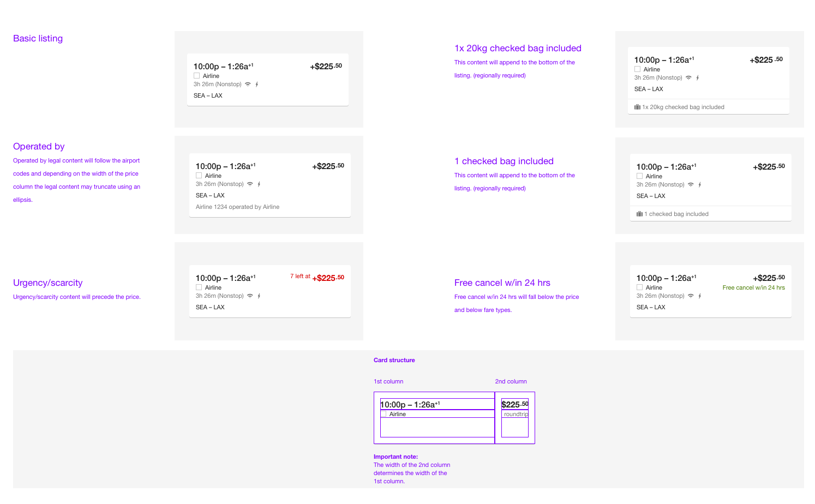Click '3h 26m (Nonstop)' in the 1x 20kg bag card

pyautogui.click(x=658, y=77)
